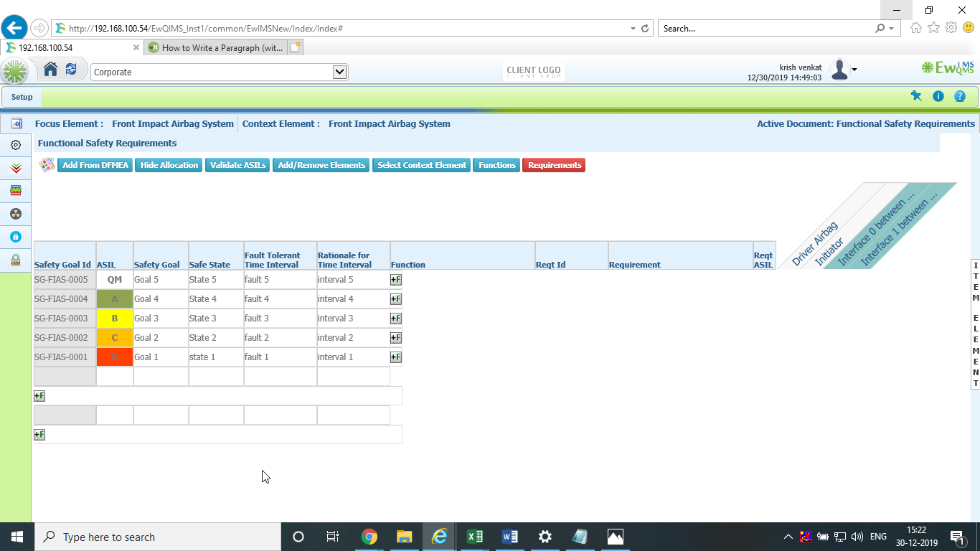Switch to Functions view
The image size is (980, 551).
497,165
